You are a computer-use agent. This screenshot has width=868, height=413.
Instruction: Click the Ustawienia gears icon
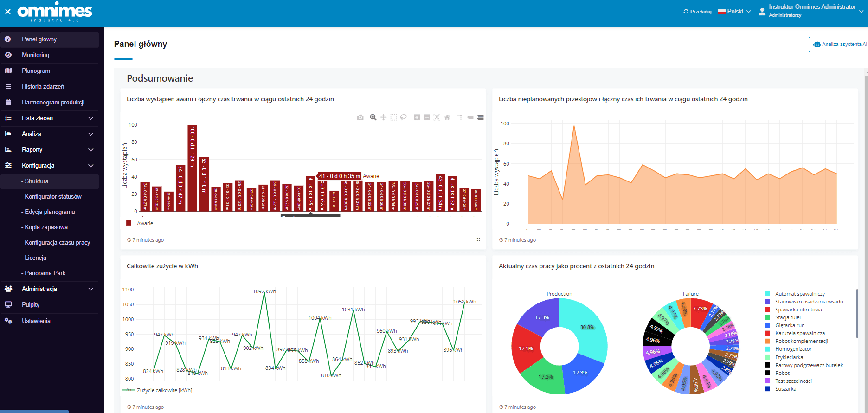point(8,321)
